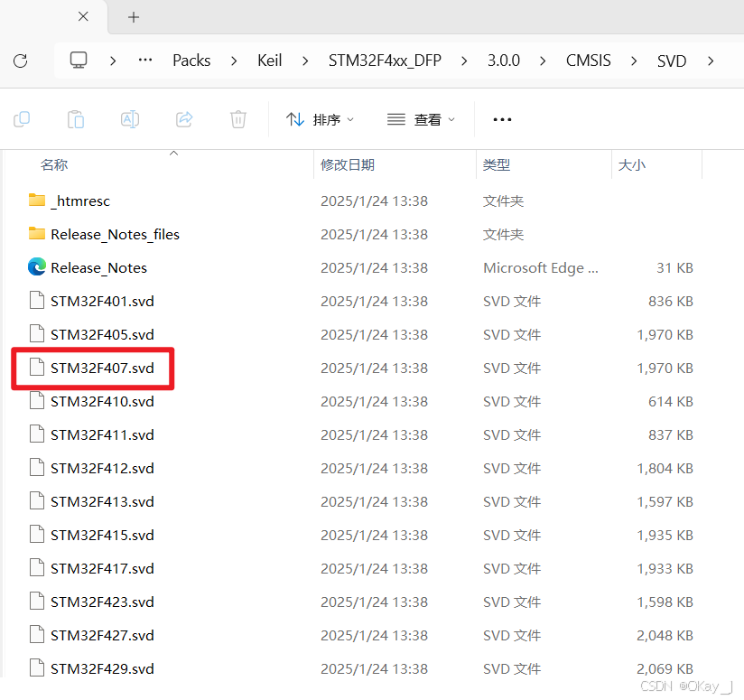Click the delete trash icon
The image size is (744, 700).
click(238, 119)
